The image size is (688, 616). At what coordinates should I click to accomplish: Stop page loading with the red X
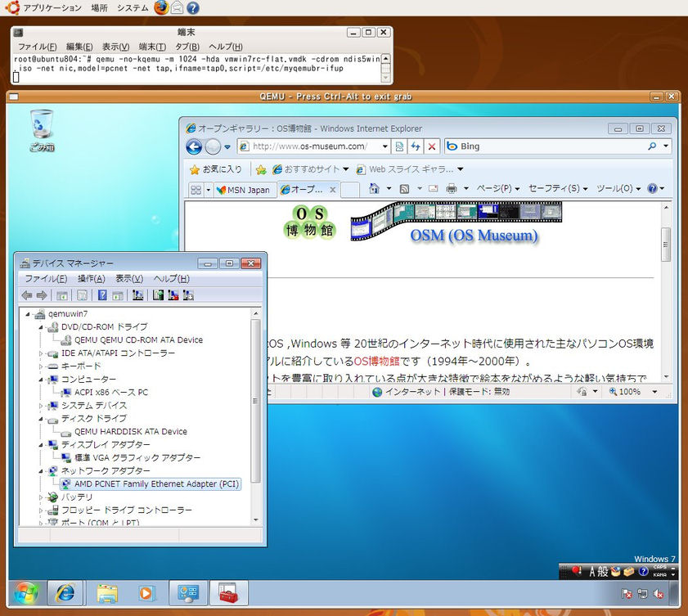click(x=432, y=146)
